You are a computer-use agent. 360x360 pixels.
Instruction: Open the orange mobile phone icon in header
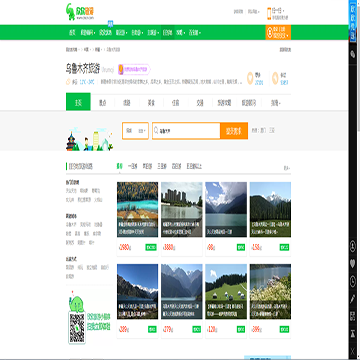point(269,14)
